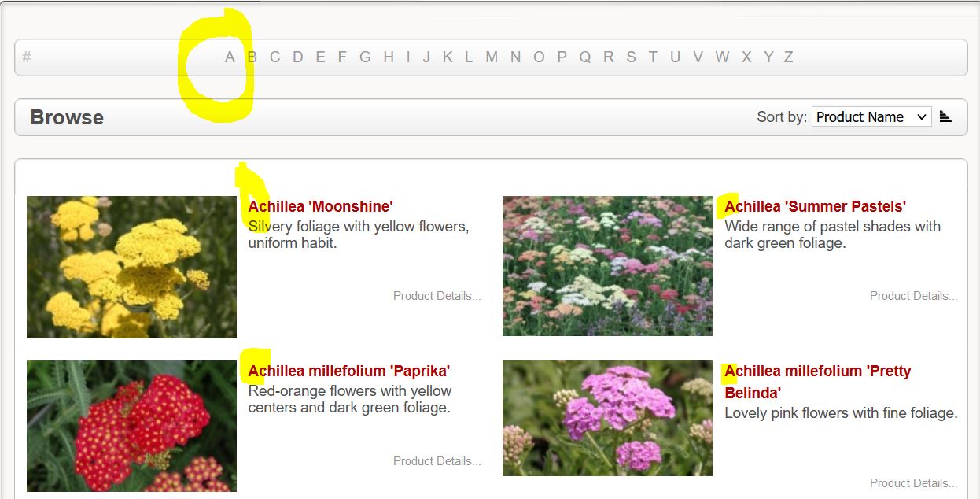Filter products by letter B
The image size is (980, 499).
tap(252, 57)
